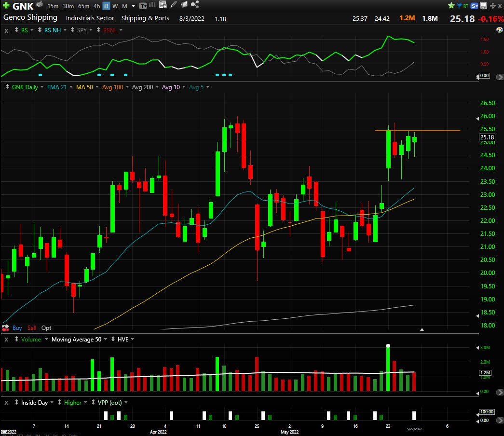504x436 pixels.
Task: Click the Inside Day indicator label
Action: click(x=34, y=403)
